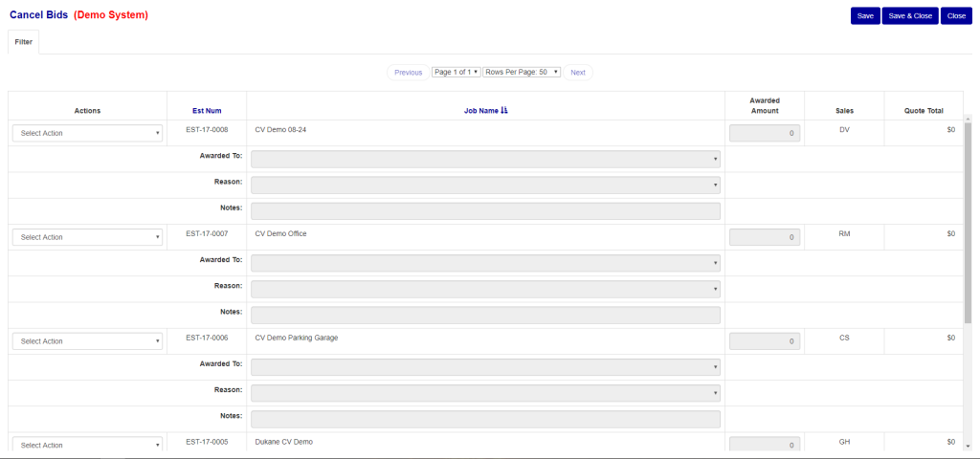Open Select Action for EST-17-0005

pyautogui.click(x=87, y=446)
